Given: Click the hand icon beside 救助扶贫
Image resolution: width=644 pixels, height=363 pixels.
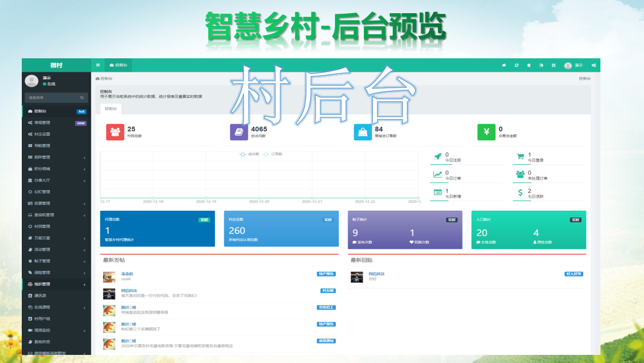Looking at the screenshot, I should click(x=30, y=342).
